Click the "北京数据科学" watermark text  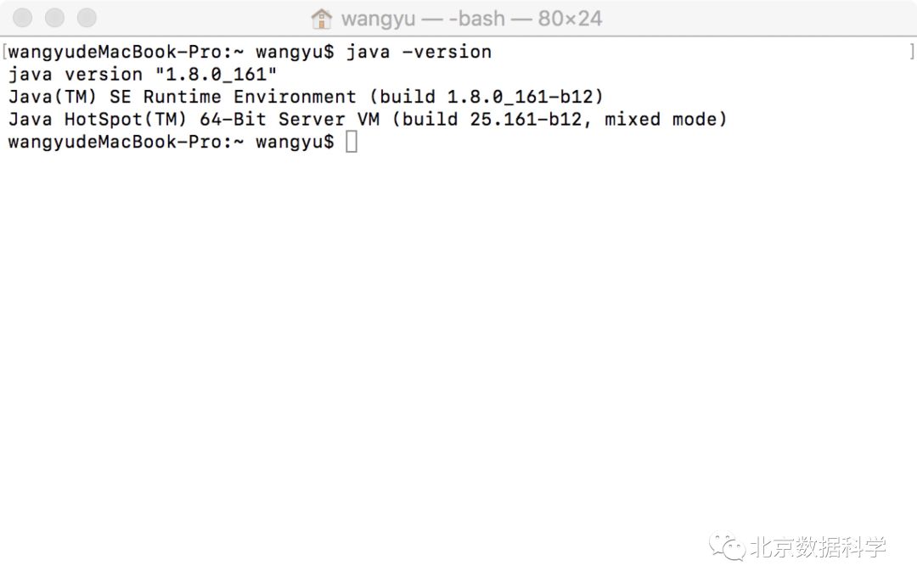pyautogui.click(x=817, y=548)
